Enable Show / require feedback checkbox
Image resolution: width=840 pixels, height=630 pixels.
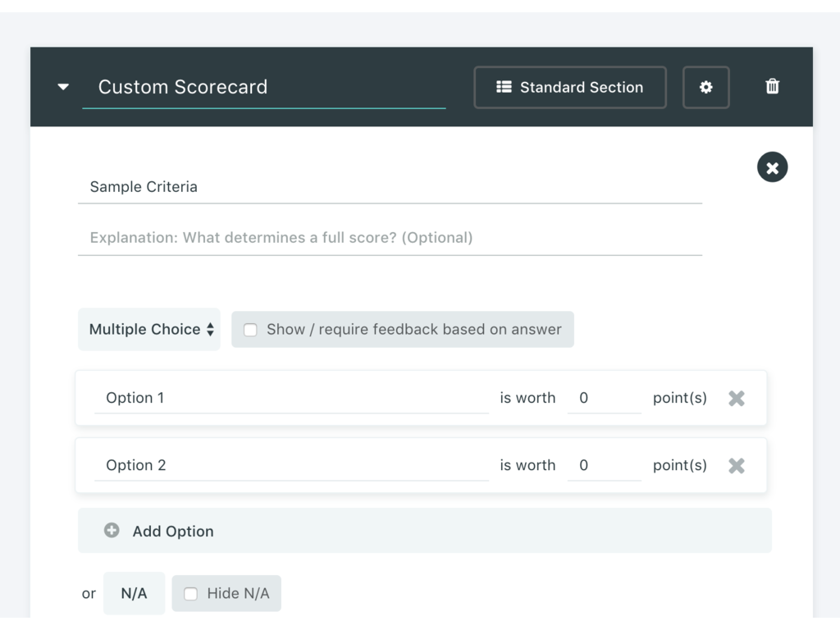[x=251, y=330]
